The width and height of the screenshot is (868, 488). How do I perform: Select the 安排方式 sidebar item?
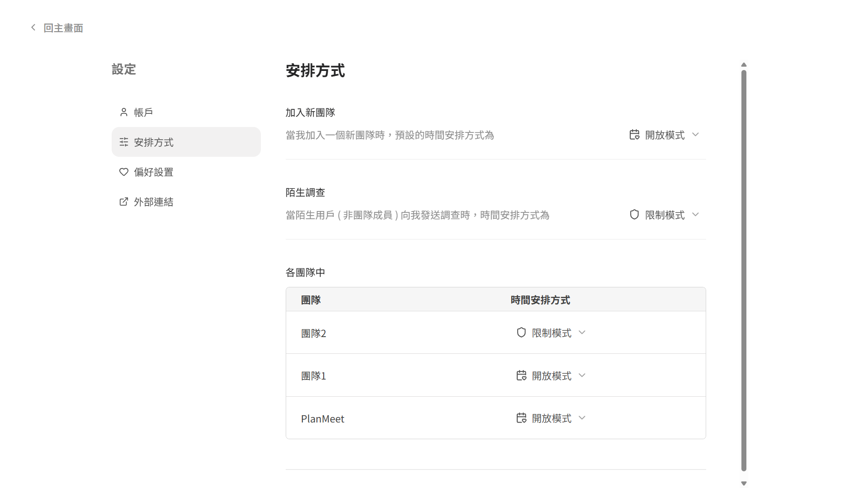pos(154,142)
